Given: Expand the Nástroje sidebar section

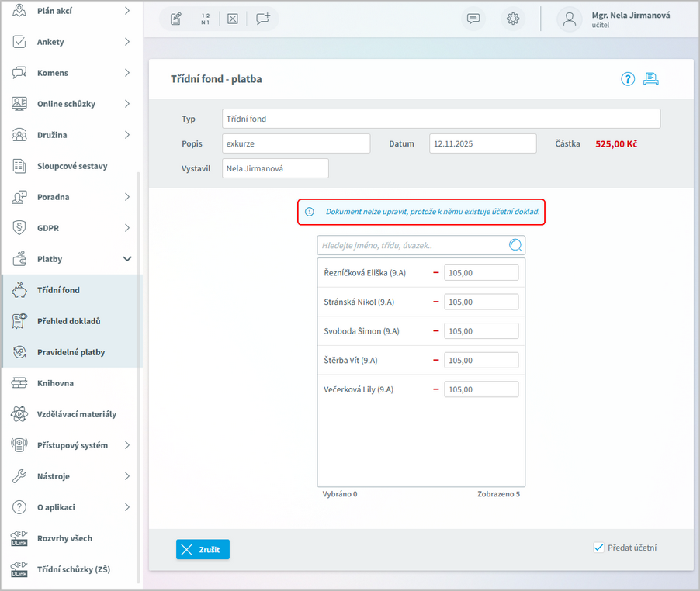Looking at the screenshot, I should click(x=127, y=476).
